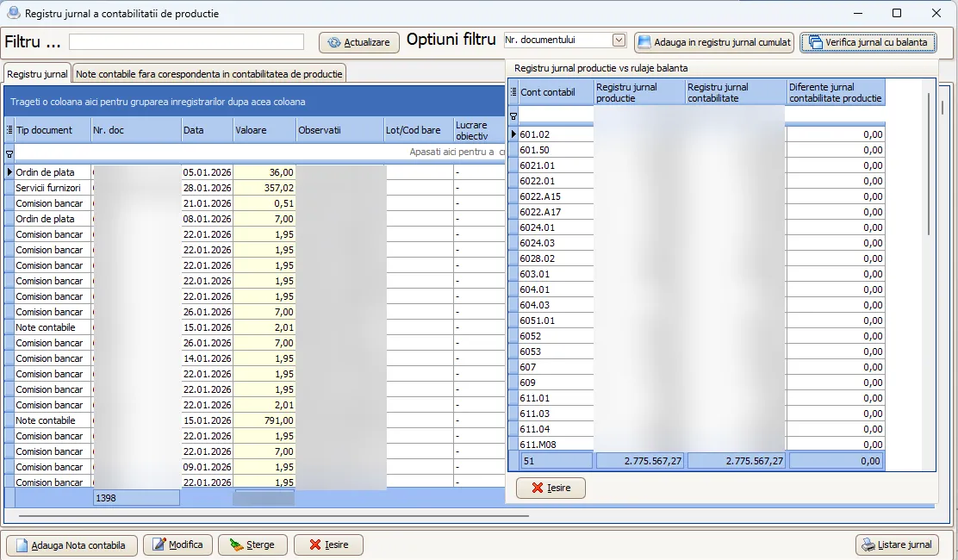Click the 51 accounts count footer cell
The height and width of the screenshot is (560, 958).
[x=556, y=461]
